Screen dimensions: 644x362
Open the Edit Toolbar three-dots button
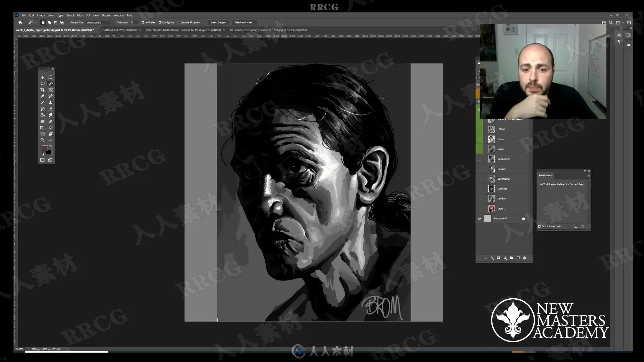tap(51, 140)
